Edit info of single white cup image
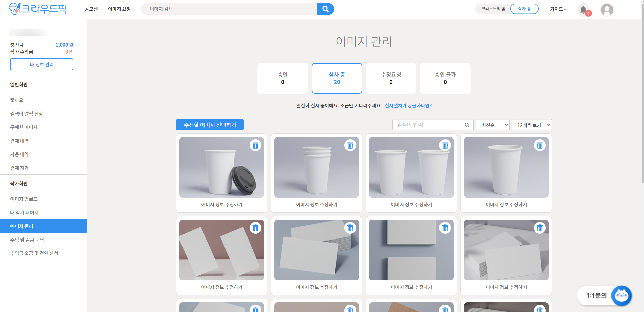 click(506, 205)
